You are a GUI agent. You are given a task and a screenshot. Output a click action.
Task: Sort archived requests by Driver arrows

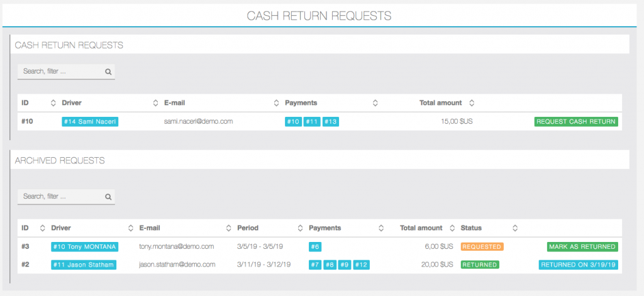point(131,228)
